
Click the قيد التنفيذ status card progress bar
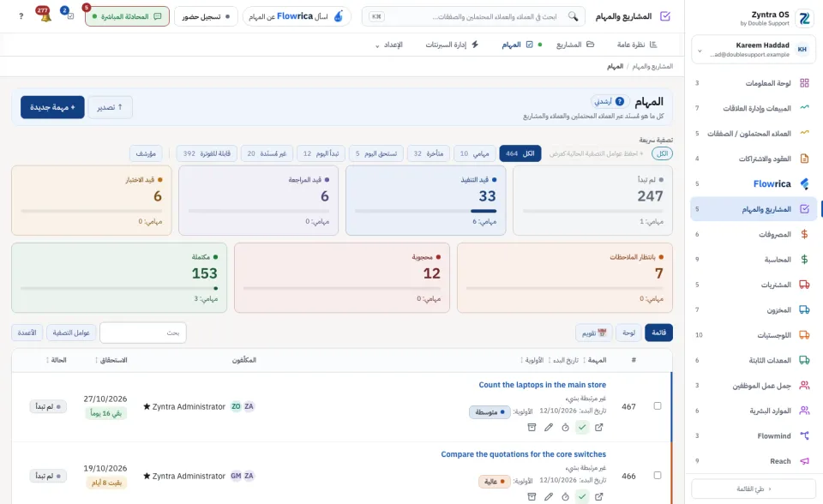tap(426, 211)
